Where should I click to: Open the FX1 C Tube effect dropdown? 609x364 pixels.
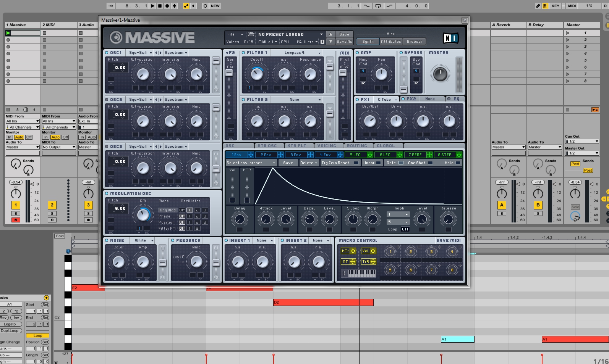(x=387, y=99)
